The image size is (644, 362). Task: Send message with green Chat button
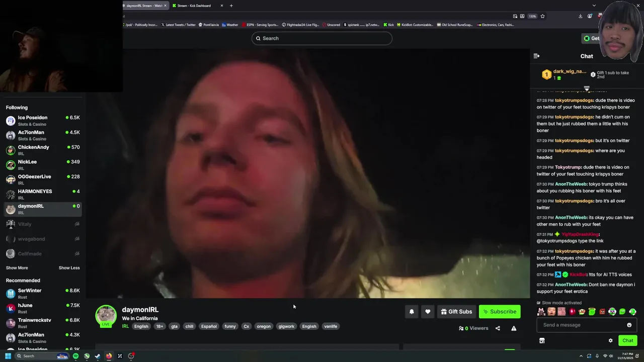627,340
